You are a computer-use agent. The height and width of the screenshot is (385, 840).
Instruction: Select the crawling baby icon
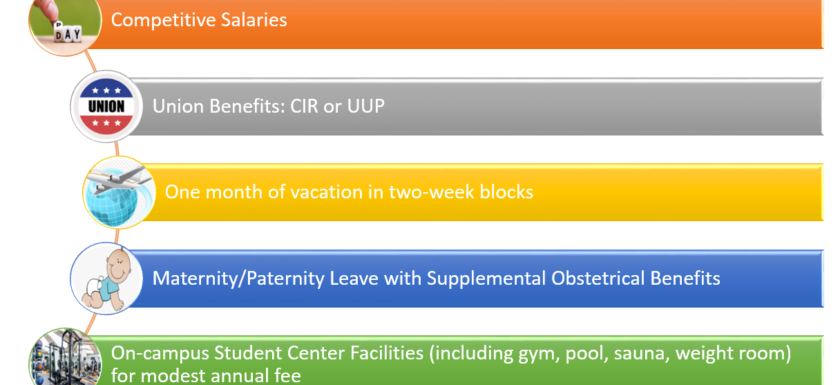[x=107, y=278]
